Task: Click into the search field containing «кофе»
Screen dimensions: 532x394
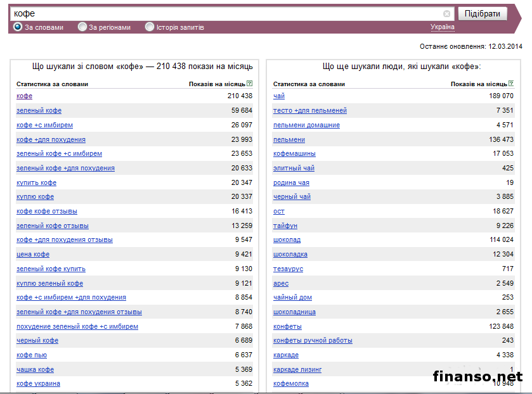Action: pos(222,13)
